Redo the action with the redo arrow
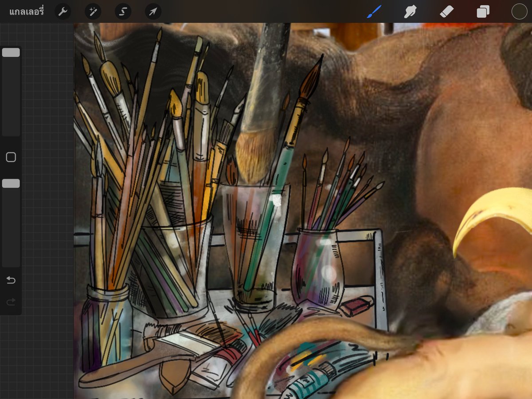The height and width of the screenshot is (399, 532). coord(11,302)
